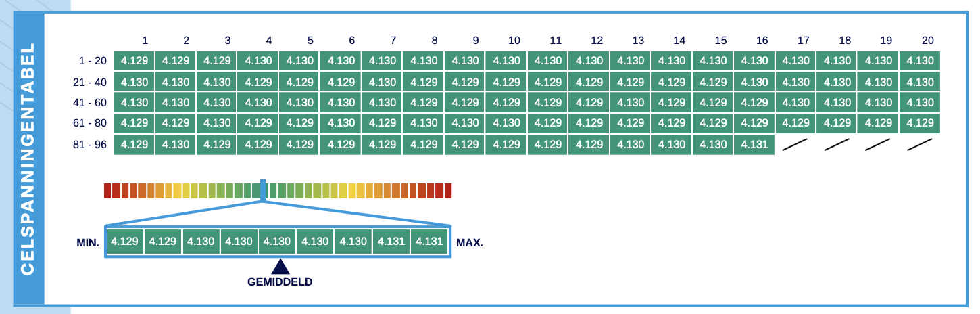Select the 4.131 cell in column 16
This screenshot has width=980, height=314.
754,145
